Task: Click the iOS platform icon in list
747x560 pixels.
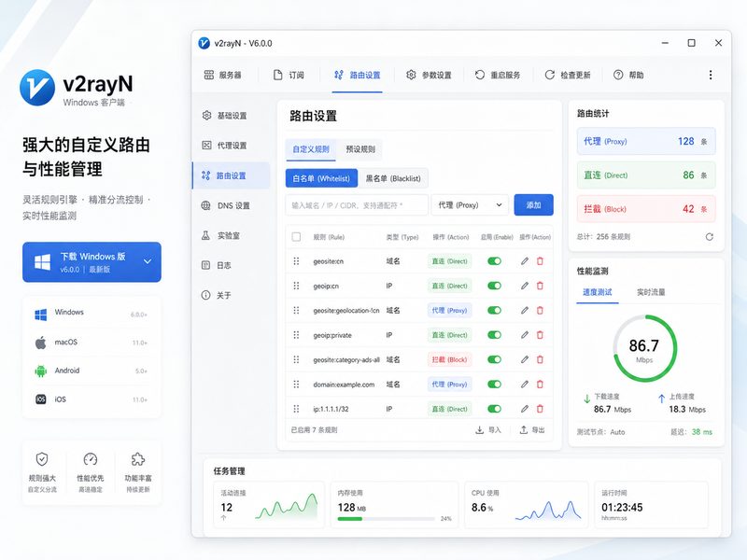Action: [41, 399]
